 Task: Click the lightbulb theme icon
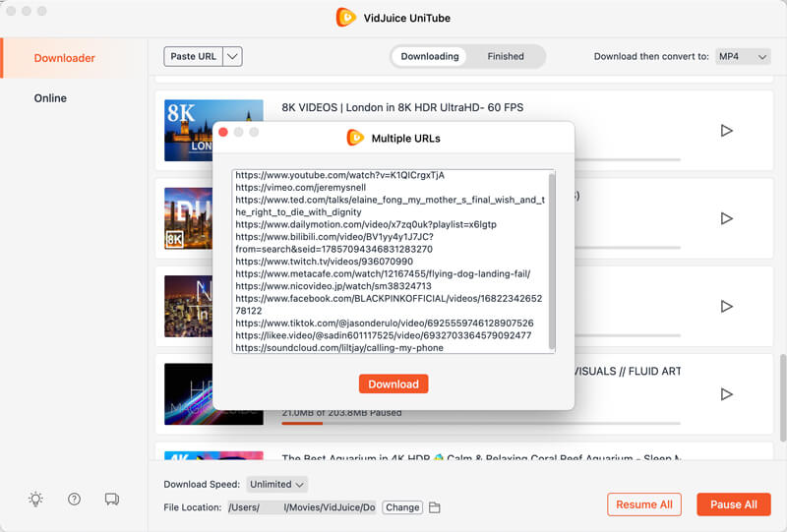coord(35,500)
